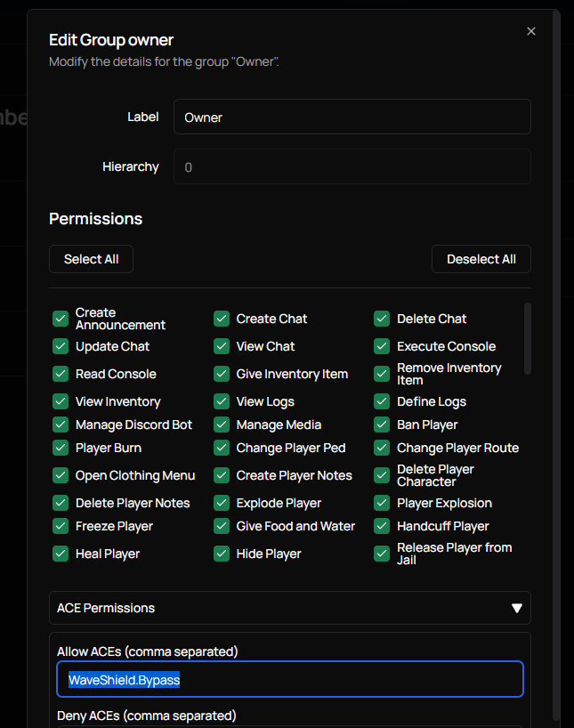Toggle the View Chat checkbox

[222, 346]
